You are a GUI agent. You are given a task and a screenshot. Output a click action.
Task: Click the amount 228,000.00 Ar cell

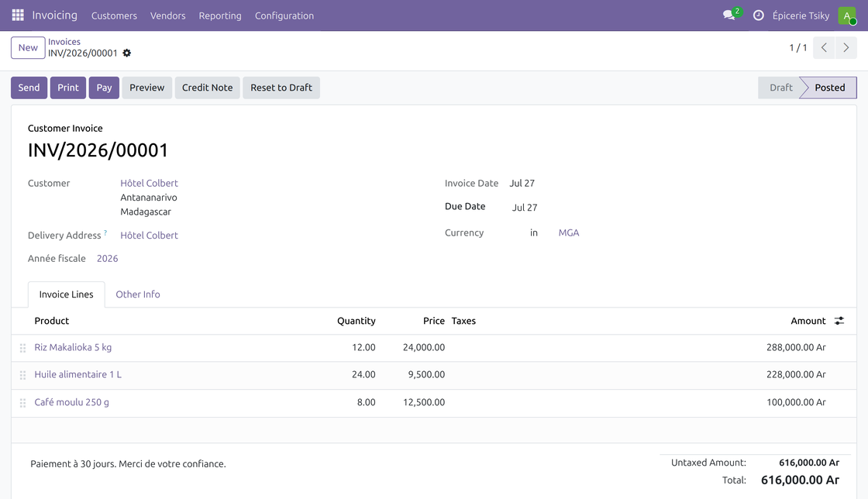(796, 374)
